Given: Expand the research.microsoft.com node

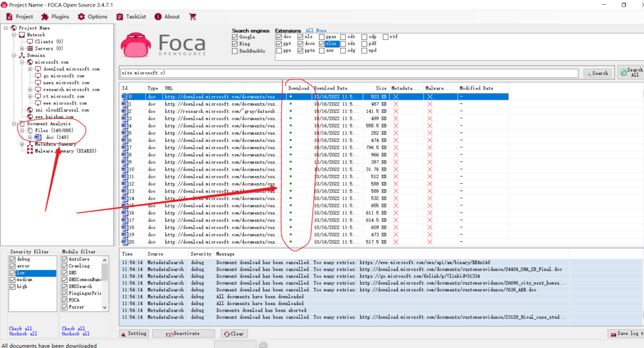Looking at the screenshot, I should 30,90.
